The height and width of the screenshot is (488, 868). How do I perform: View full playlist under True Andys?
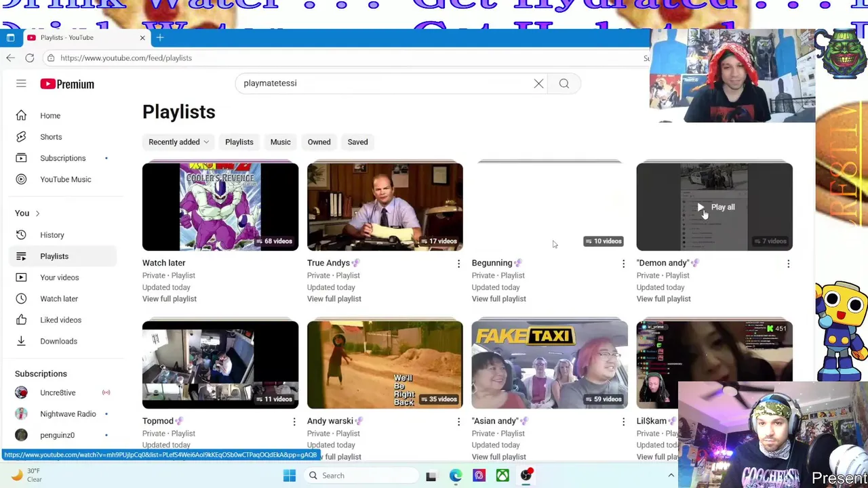pos(334,299)
